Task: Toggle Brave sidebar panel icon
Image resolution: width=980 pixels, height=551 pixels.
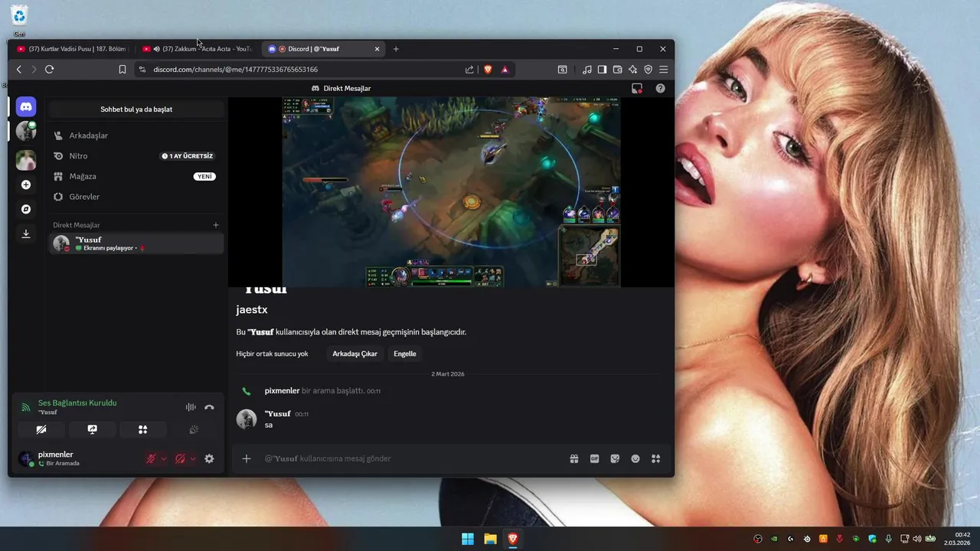Action: (x=603, y=70)
